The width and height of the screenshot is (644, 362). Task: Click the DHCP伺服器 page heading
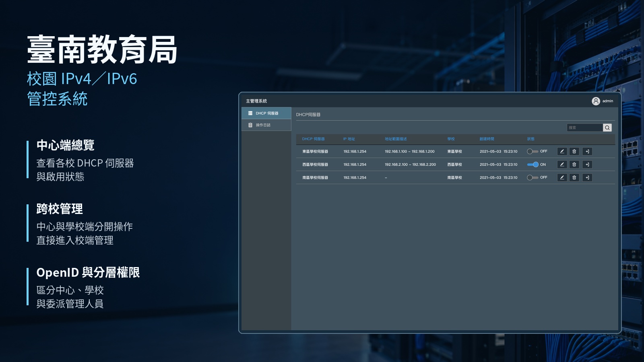click(x=308, y=115)
